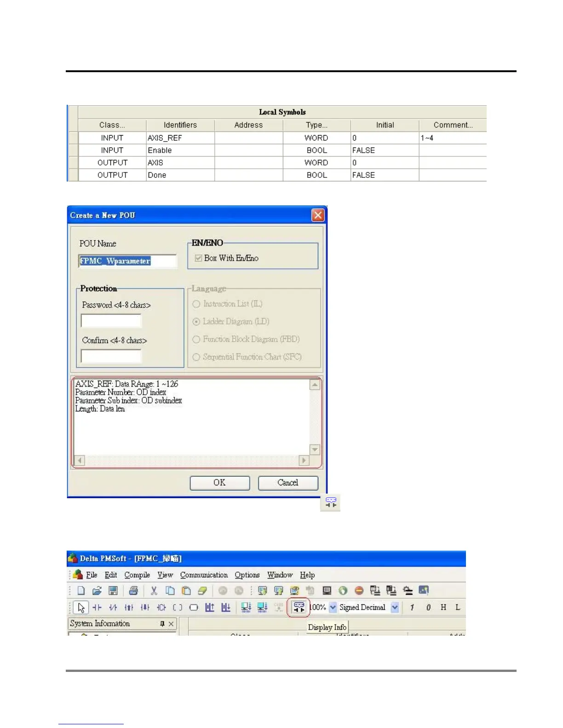The width and height of the screenshot is (563, 728).
Task: Select Ladder Diagram (LD) radio button
Action: [x=196, y=322]
